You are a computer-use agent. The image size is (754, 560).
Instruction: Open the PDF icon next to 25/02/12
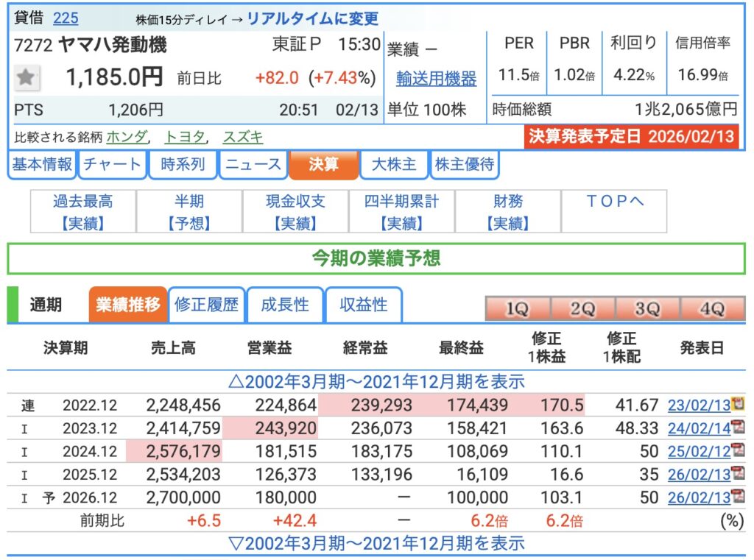pyautogui.click(x=737, y=450)
